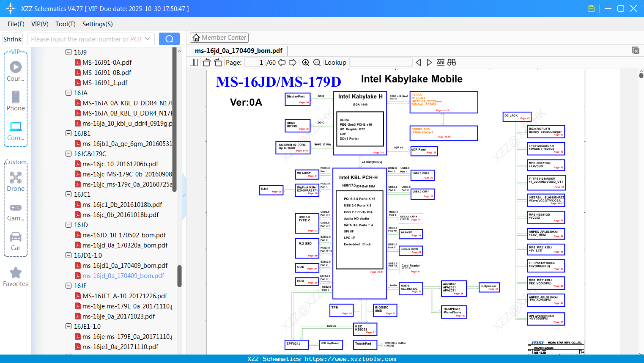Click the PDF icon beside MS-16J91-0A.pdf
The width and height of the screenshot is (644, 363).
(78, 62)
